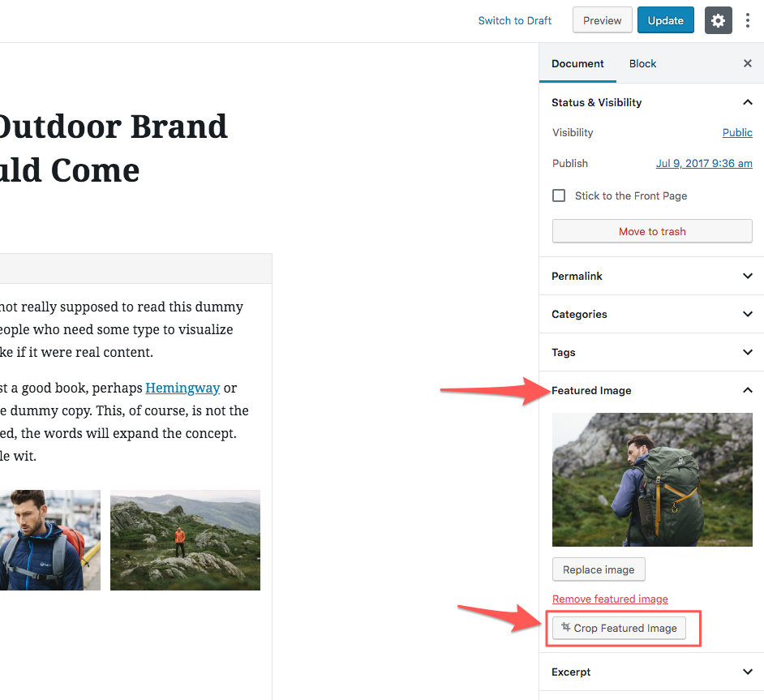Open the Hemingway link in the paragraph
This screenshot has width=764, height=700.
point(182,388)
